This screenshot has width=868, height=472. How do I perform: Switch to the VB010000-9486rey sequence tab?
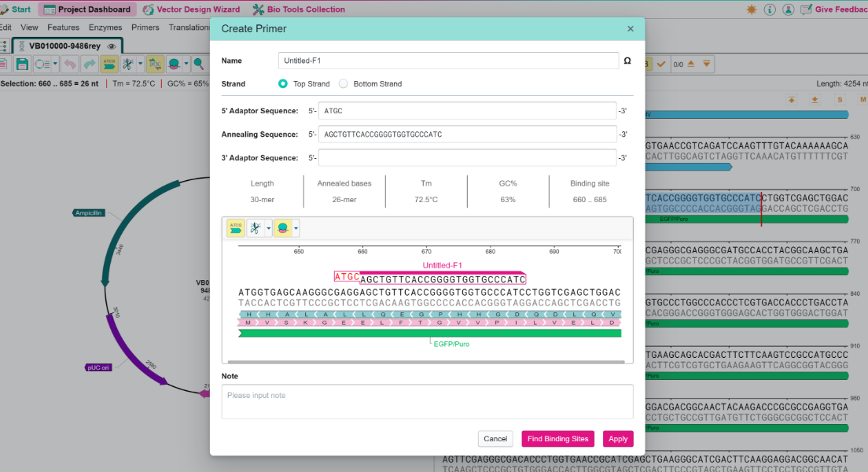pyautogui.click(x=64, y=46)
